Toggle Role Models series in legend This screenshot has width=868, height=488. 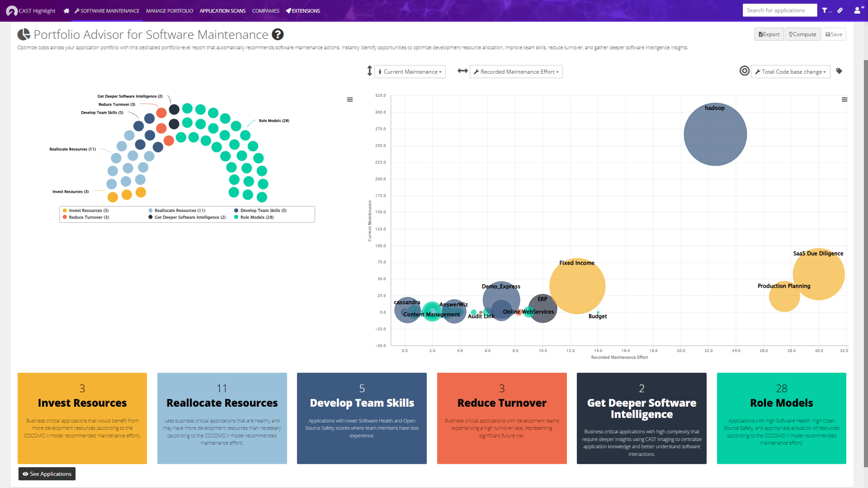pyautogui.click(x=256, y=218)
